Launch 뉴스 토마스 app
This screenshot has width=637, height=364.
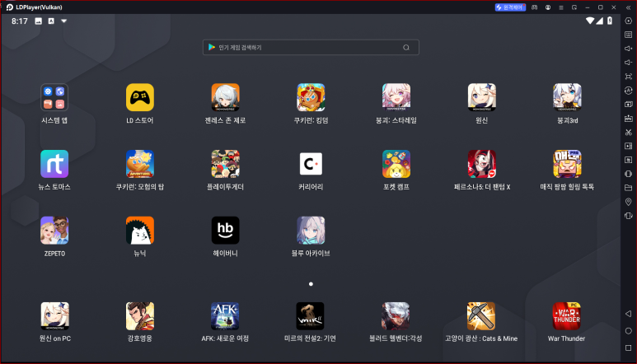[54, 164]
